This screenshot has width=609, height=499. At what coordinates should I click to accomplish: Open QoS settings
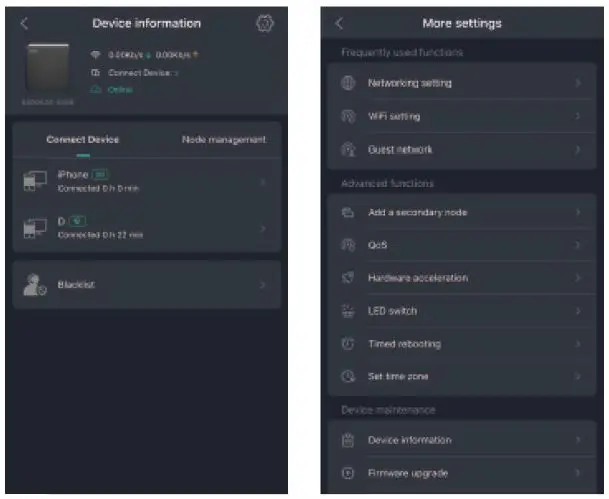pyautogui.click(x=462, y=245)
